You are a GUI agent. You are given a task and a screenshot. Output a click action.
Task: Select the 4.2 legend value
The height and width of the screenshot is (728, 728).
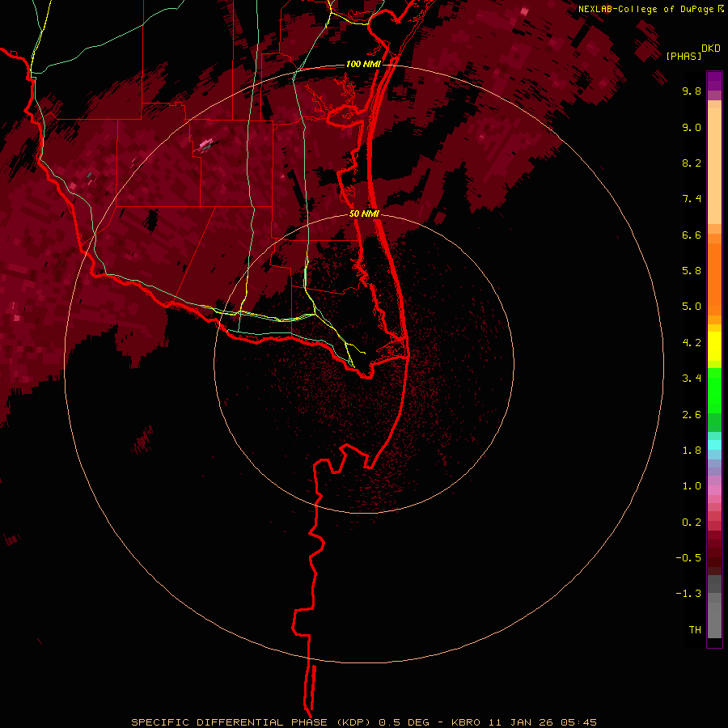click(692, 343)
